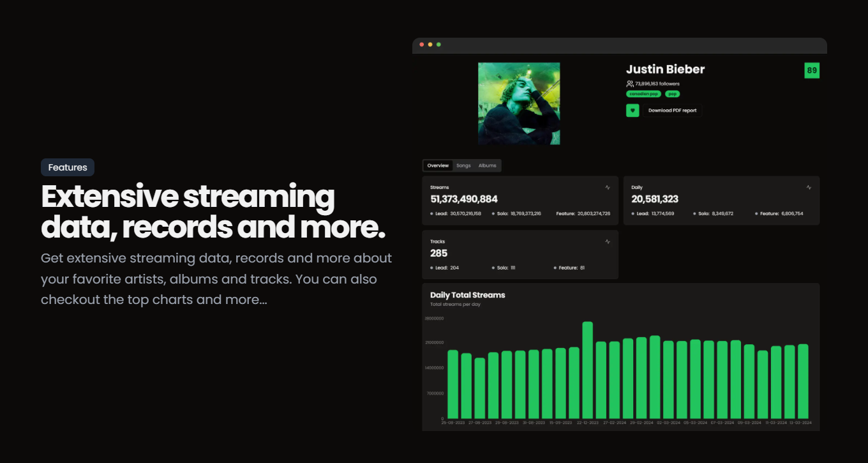Click the 14000000 y-axis label
The width and height of the screenshot is (868, 463).
point(434,368)
